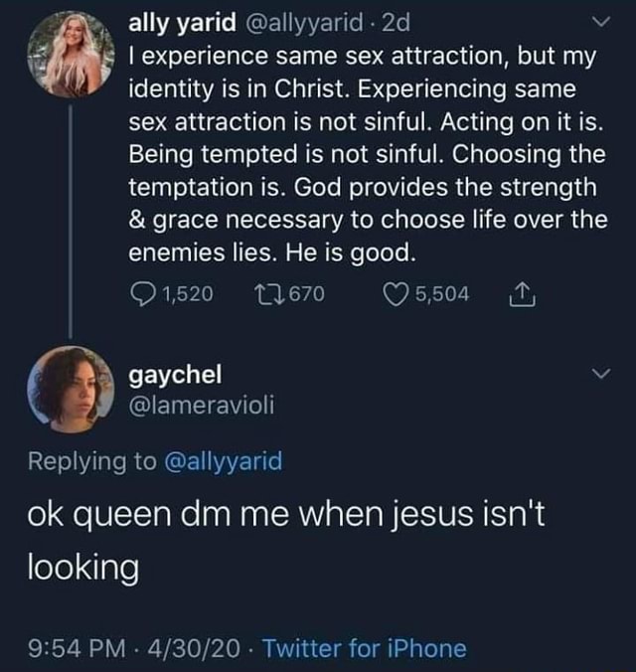Click @allyyarid in the "Replying to" line

[220, 461]
